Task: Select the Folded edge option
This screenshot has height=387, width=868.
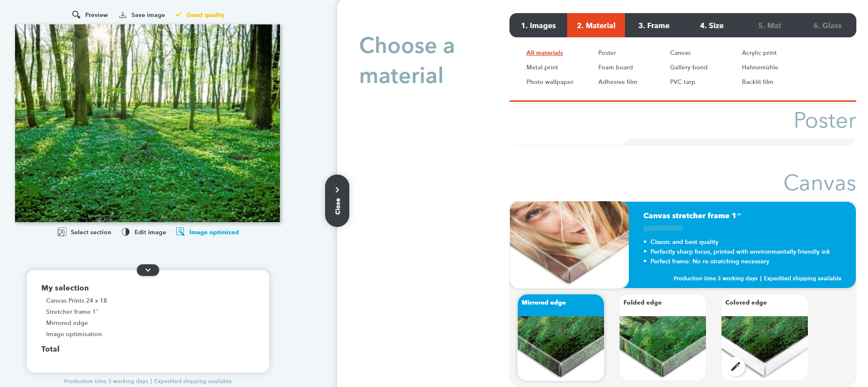Action: (x=663, y=338)
